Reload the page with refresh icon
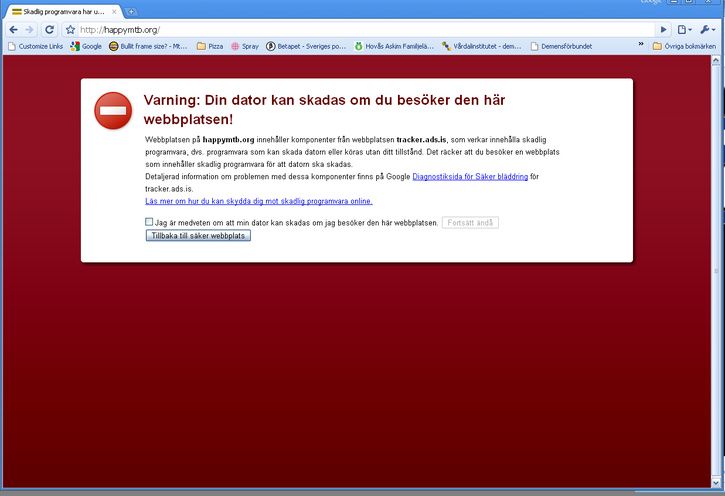 (49, 30)
